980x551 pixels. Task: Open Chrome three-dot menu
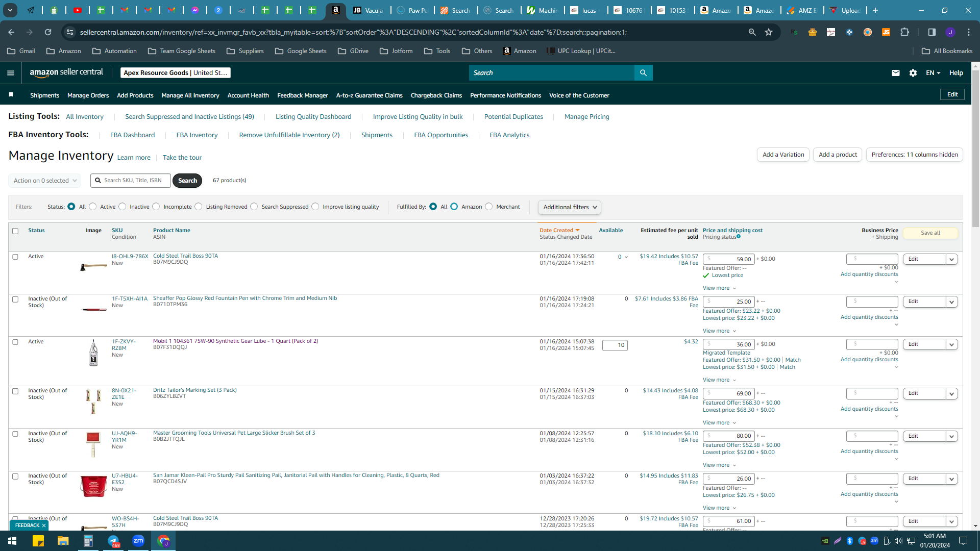pos(969,32)
